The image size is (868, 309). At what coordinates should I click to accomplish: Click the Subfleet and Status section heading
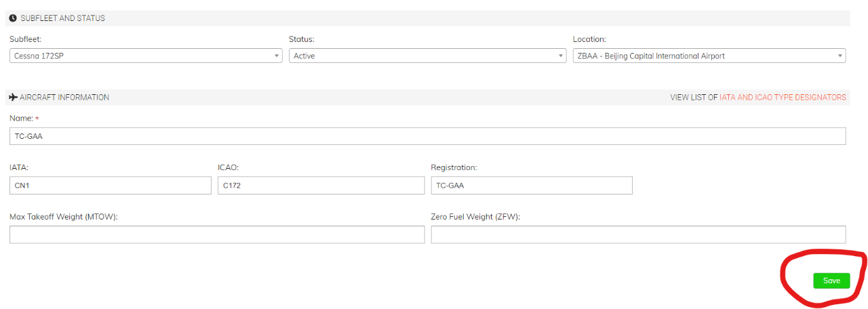[x=62, y=18]
